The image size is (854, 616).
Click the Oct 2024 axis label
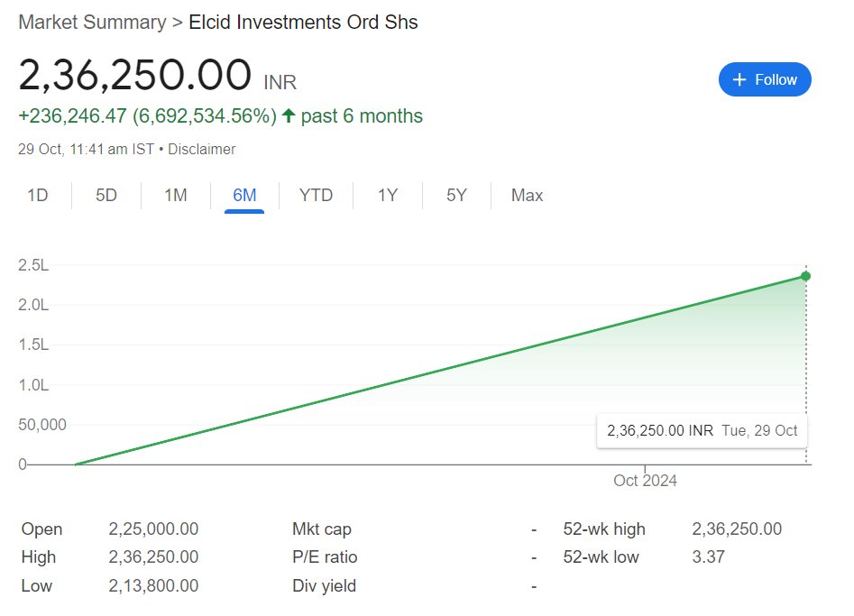(x=645, y=481)
